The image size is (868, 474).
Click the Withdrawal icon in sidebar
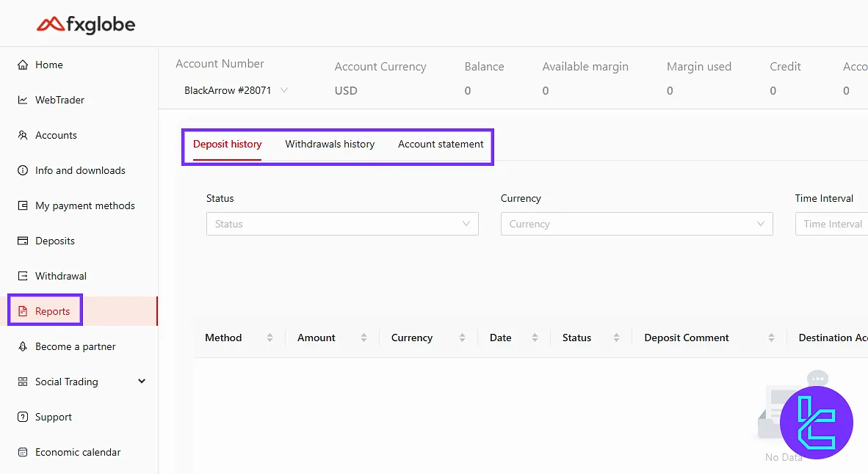click(23, 276)
